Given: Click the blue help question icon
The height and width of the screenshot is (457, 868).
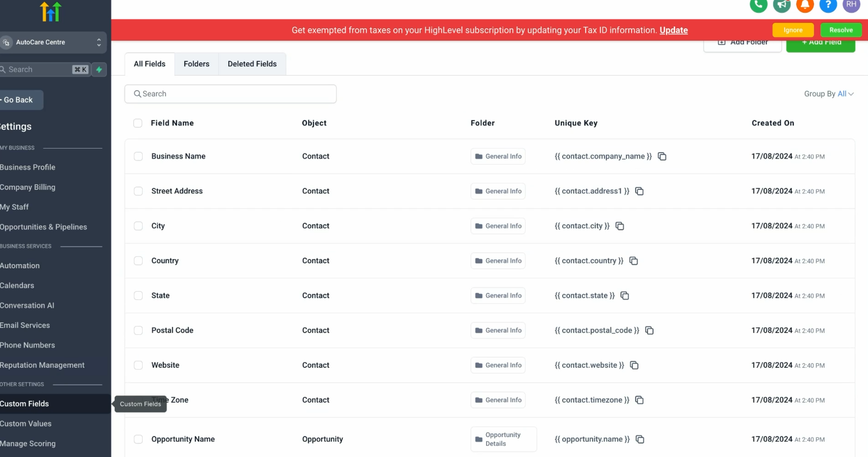Looking at the screenshot, I should coord(828,5).
